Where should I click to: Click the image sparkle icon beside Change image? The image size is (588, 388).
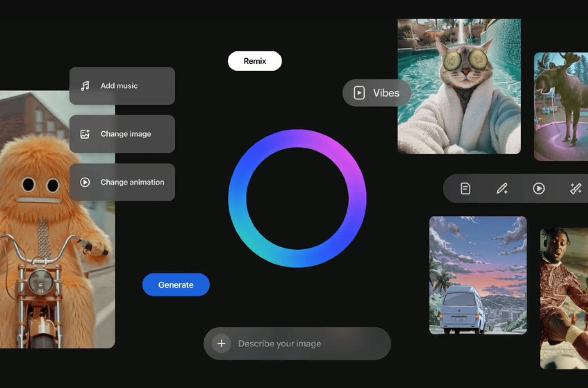85,134
